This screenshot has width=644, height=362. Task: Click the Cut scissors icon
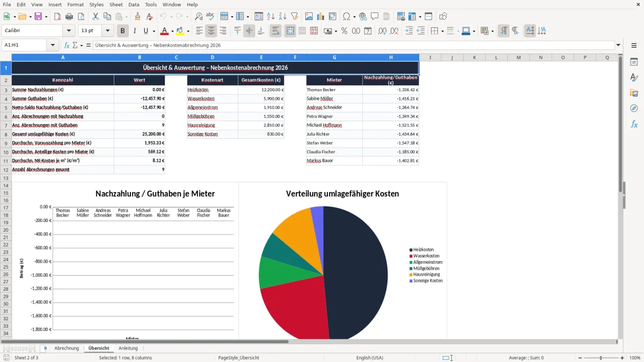point(96,17)
